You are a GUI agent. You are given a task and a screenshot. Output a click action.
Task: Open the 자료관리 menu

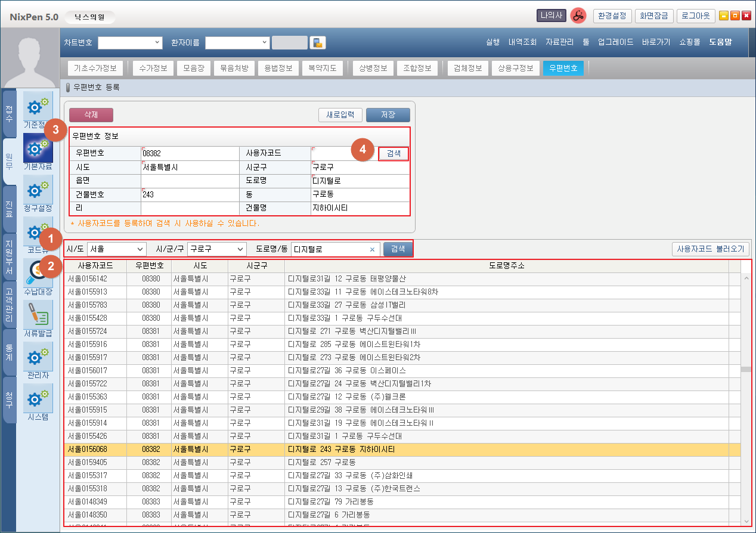point(559,42)
